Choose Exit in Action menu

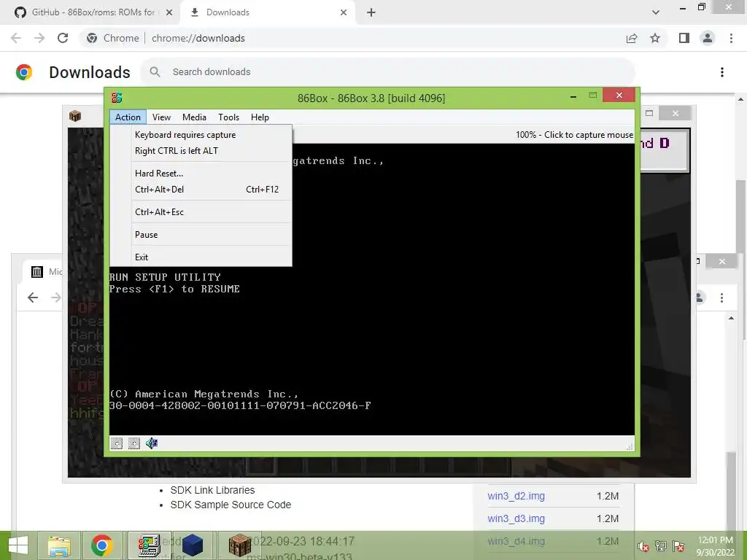click(201, 257)
